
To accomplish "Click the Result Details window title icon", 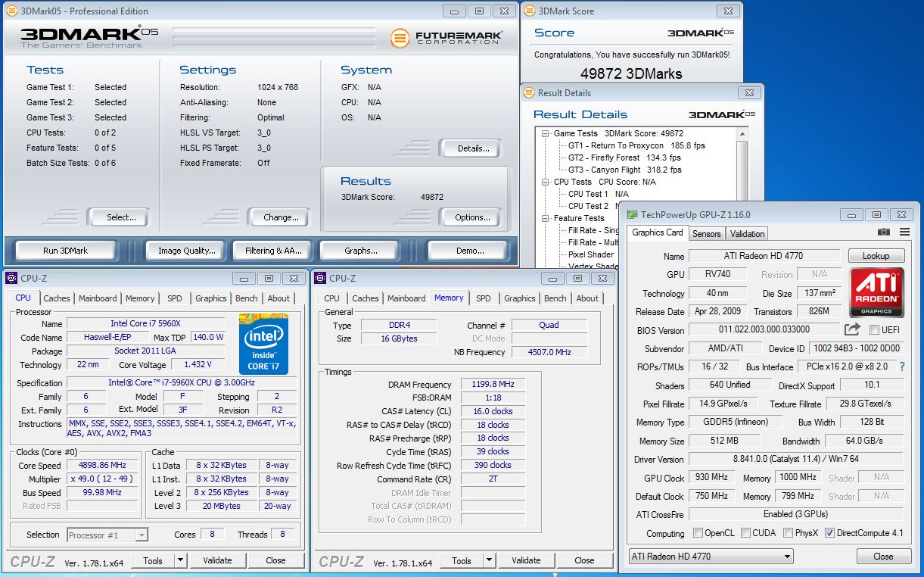I will (529, 92).
